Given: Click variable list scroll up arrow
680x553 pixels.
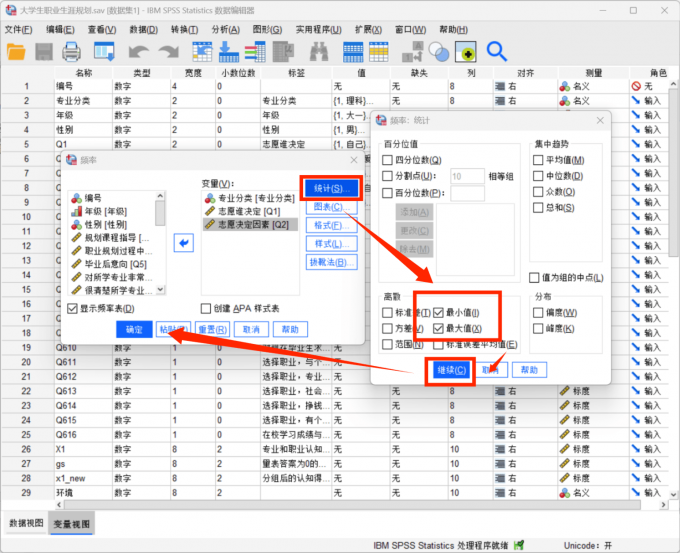Looking at the screenshot, I should click(x=160, y=196).
